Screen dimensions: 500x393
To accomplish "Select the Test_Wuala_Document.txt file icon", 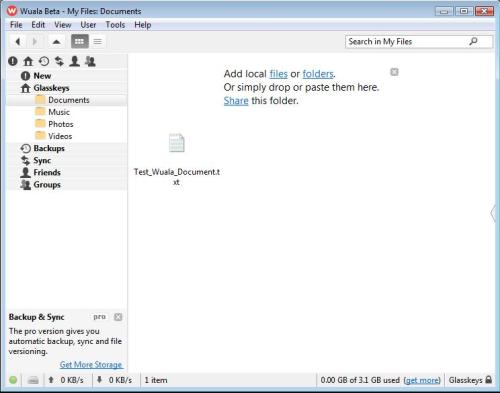I will [176, 143].
